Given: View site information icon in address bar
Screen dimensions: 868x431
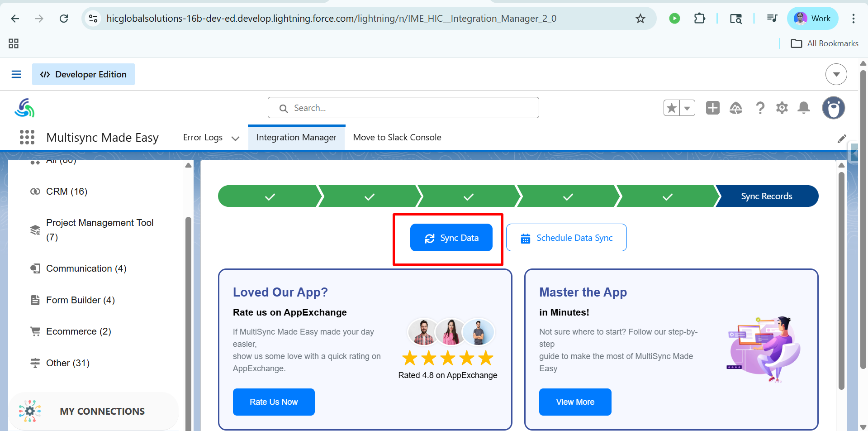Looking at the screenshot, I should click(93, 19).
